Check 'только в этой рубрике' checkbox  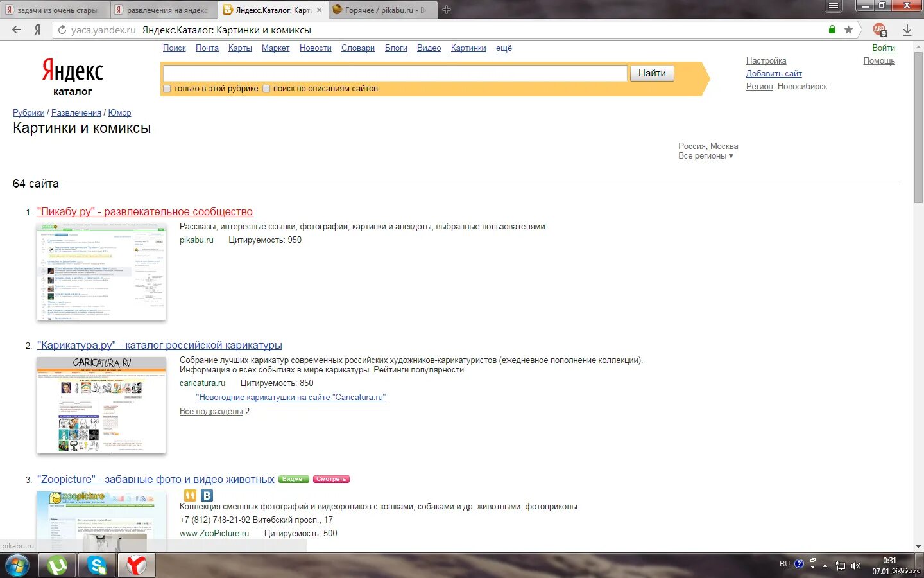167,89
